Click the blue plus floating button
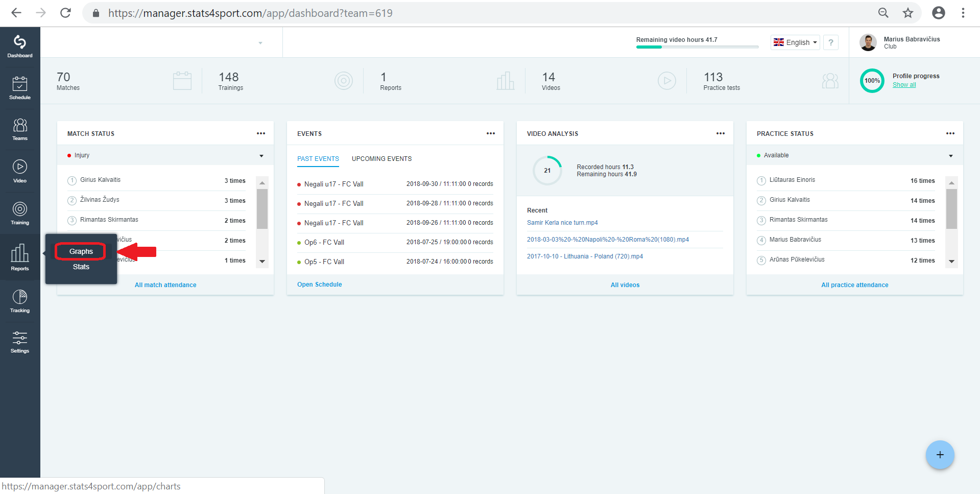Image resolution: width=980 pixels, height=494 pixels. pyautogui.click(x=940, y=455)
